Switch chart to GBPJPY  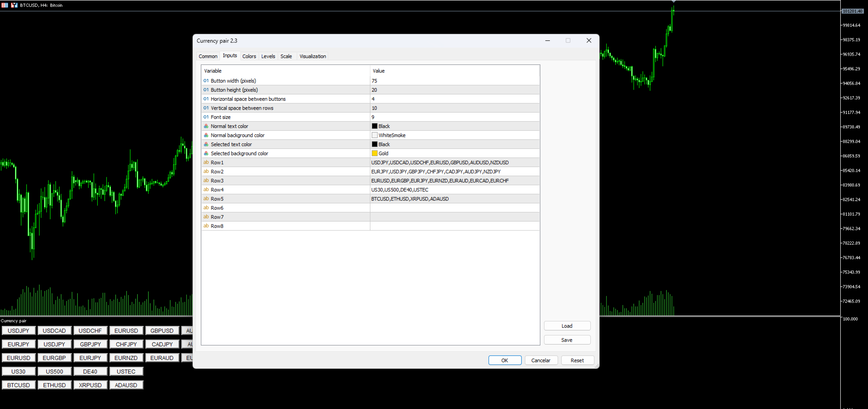[x=90, y=345]
